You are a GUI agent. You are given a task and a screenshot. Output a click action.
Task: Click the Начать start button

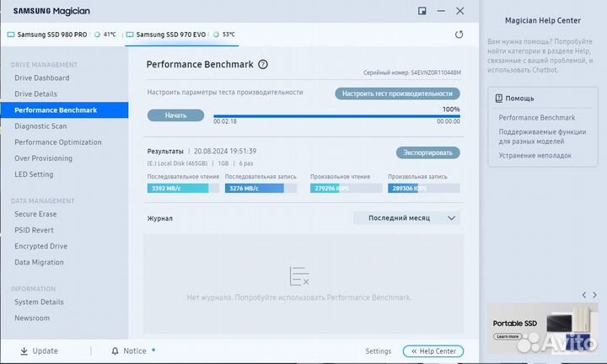point(175,115)
